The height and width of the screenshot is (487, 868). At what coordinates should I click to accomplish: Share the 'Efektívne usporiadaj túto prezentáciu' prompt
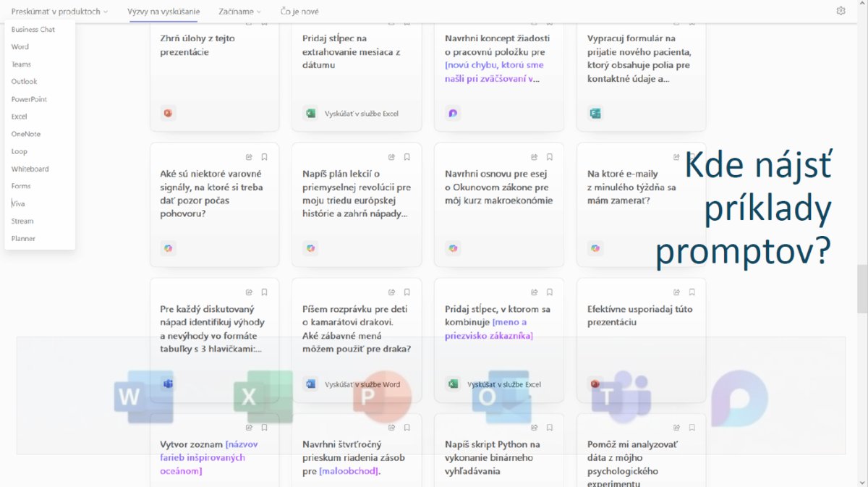pyautogui.click(x=676, y=292)
